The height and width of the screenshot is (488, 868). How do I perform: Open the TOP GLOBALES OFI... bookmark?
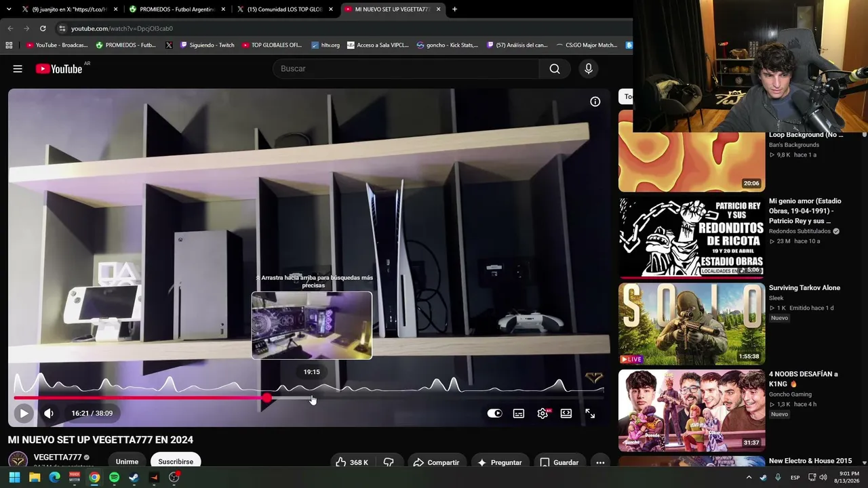point(271,45)
